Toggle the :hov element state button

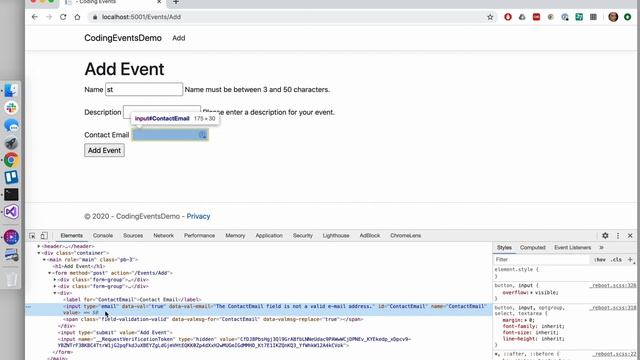point(600,260)
